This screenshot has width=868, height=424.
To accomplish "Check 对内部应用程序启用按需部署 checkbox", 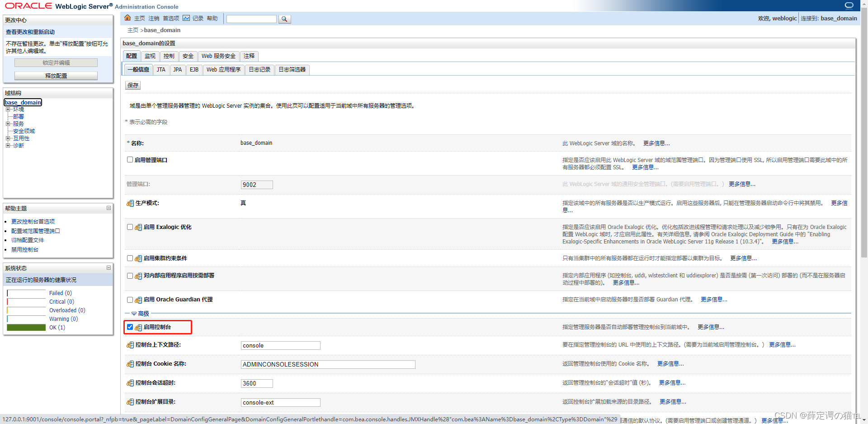I will click(130, 276).
